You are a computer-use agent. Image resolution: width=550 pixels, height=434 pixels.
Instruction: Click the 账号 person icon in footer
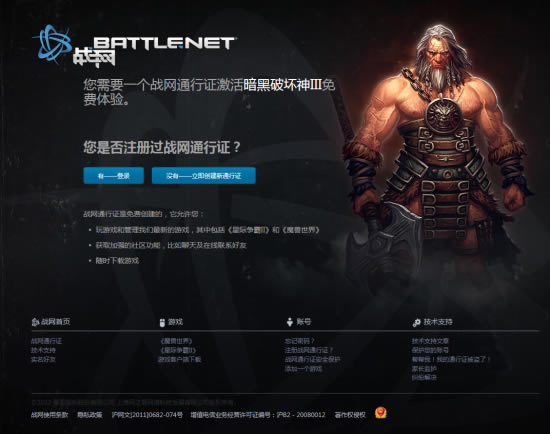(x=290, y=322)
